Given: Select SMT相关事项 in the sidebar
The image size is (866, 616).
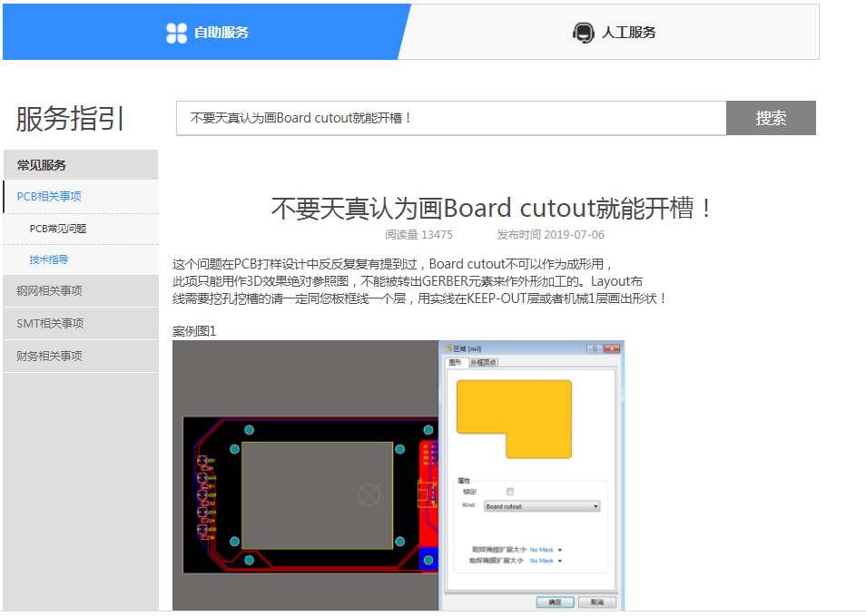Looking at the screenshot, I should [x=49, y=324].
